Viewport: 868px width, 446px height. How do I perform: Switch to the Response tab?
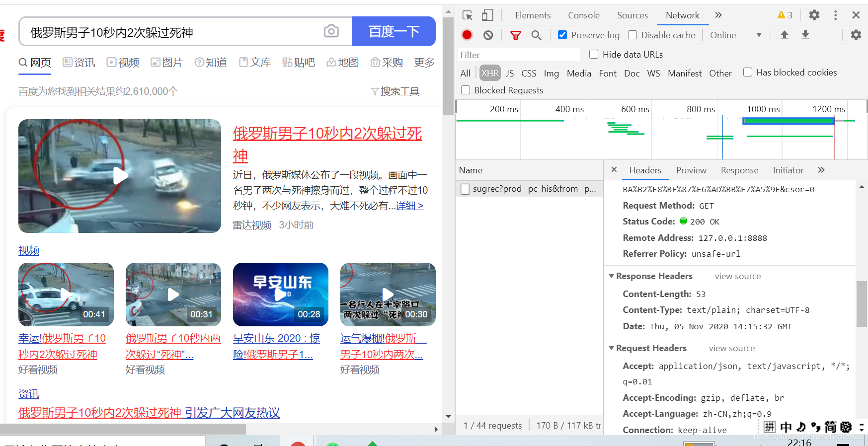point(739,170)
